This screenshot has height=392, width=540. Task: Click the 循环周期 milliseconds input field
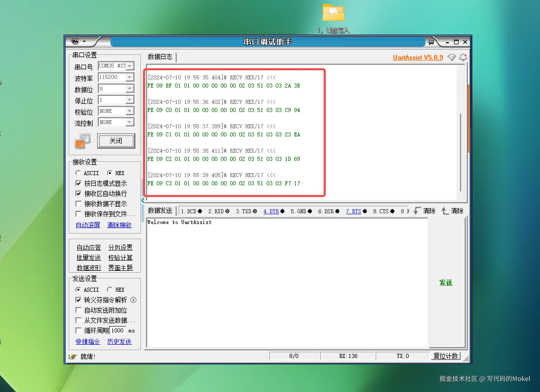[118, 330]
